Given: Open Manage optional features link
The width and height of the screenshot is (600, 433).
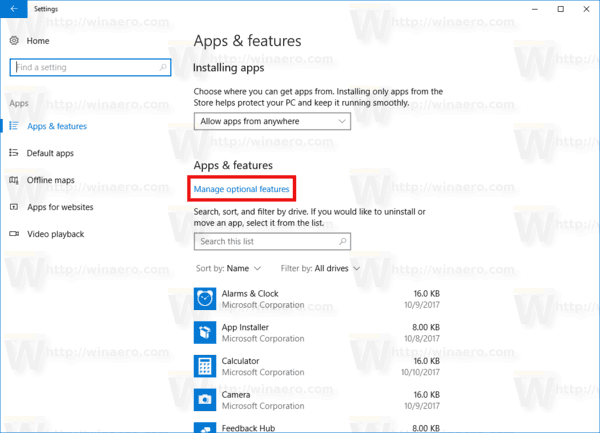Looking at the screenshot, I should pyautogui.click(x=241, y=189).
